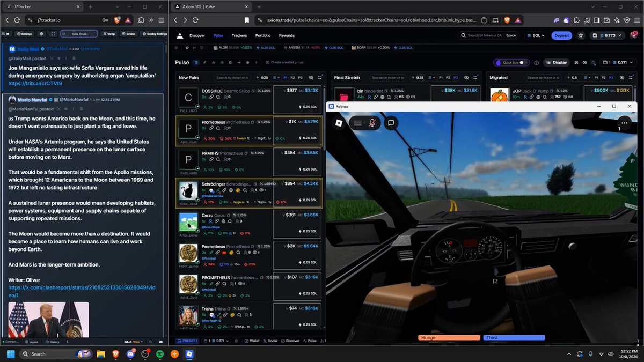
Task: Switch to the Trackers tab
Action: [x=239, y=35]
